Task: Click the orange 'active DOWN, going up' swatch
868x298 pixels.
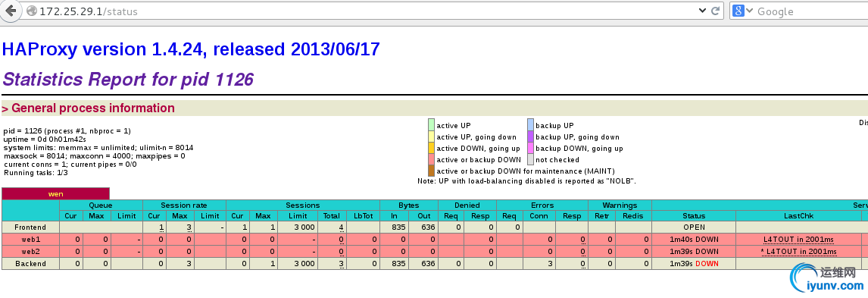Action: tap(431, 148)
